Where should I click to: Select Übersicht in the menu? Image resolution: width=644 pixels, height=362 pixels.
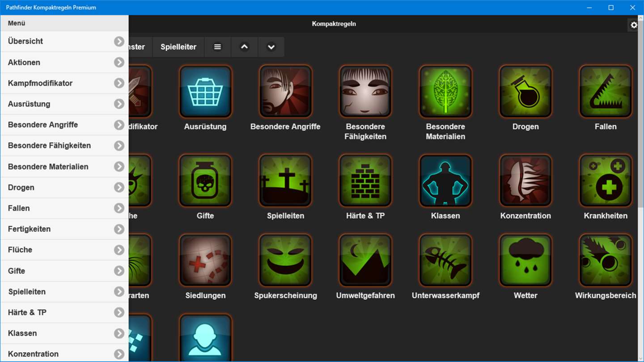64,41
